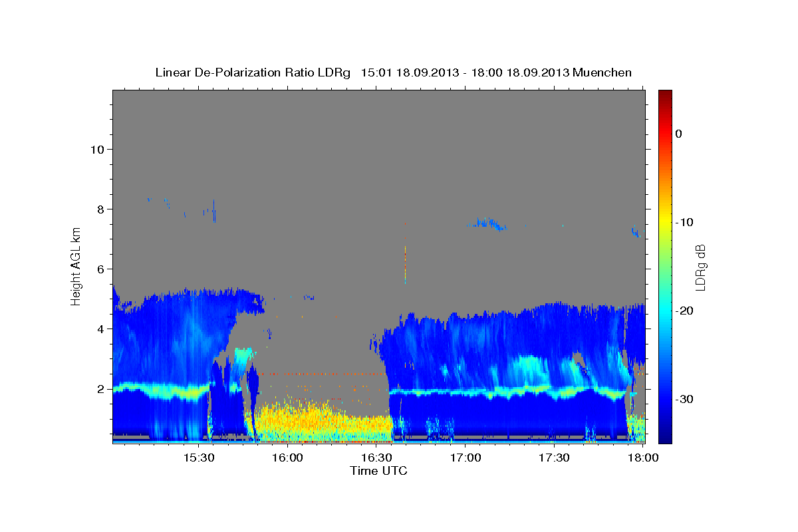Click the height tick label 4
This screenshot has width=798, height=532.
click(100, 329)
